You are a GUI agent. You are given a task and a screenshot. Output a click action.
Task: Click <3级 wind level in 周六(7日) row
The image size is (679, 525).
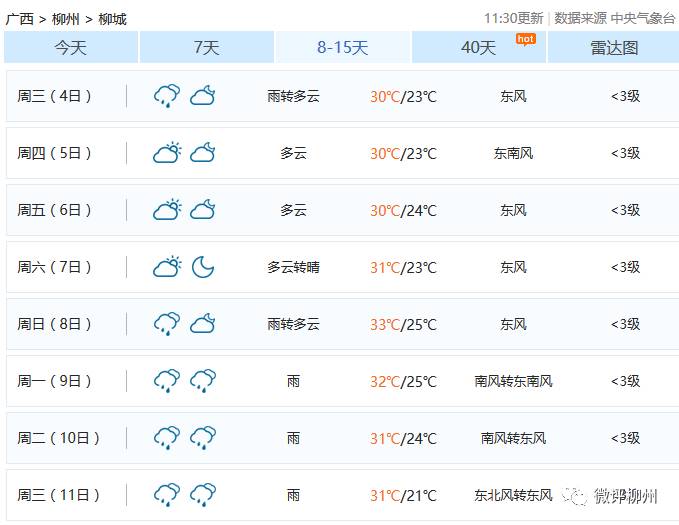[625, 267]
